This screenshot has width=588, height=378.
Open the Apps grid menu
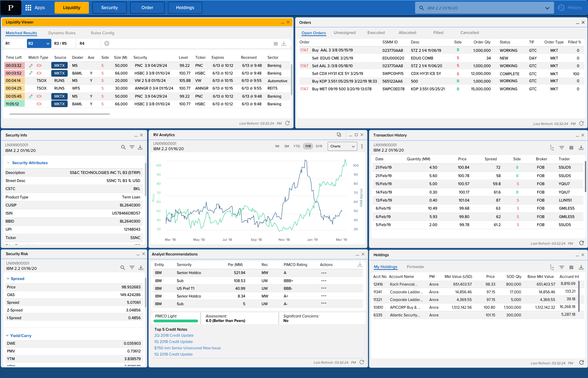[29, 7]
